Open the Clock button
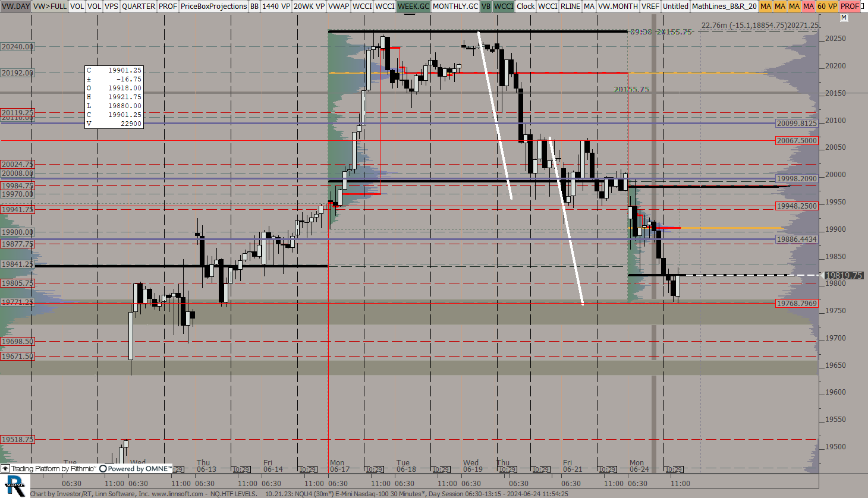This screenshot has height=498, width=868. (x=526, y=6)
